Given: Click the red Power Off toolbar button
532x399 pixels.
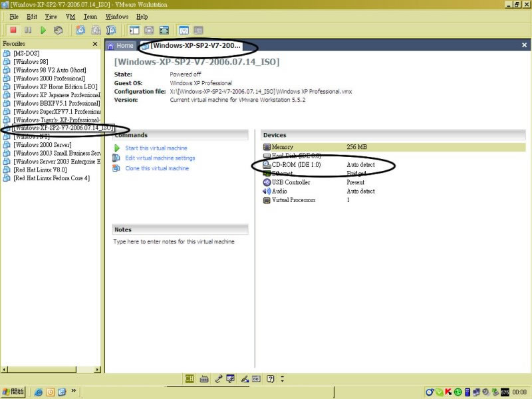Looking at the screenshot, I should pyautogui.click(x=13, y=30).
